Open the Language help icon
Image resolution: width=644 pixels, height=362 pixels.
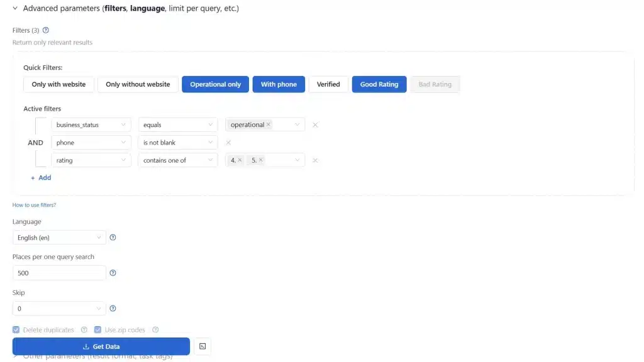113,237
